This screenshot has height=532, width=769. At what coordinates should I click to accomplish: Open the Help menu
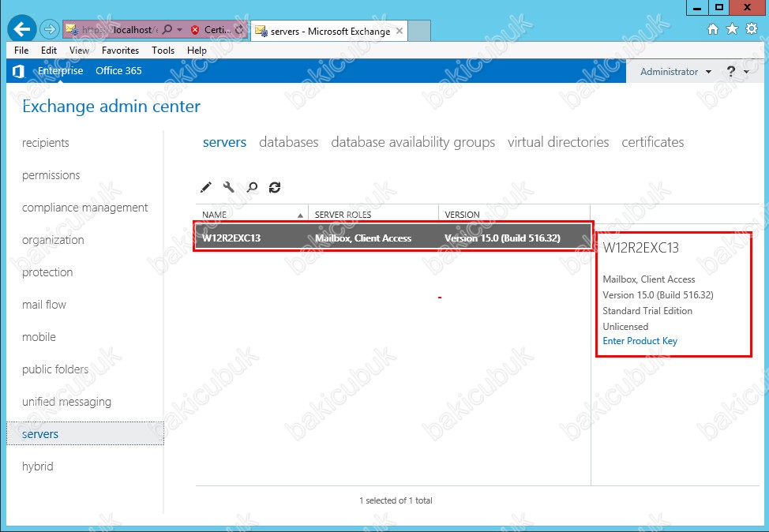197,50
